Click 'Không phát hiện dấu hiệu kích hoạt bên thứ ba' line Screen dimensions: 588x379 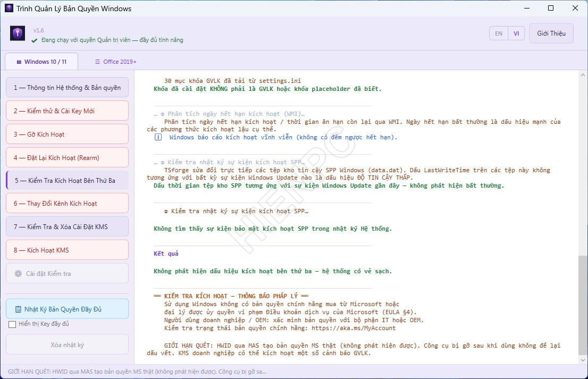point(273,271)
